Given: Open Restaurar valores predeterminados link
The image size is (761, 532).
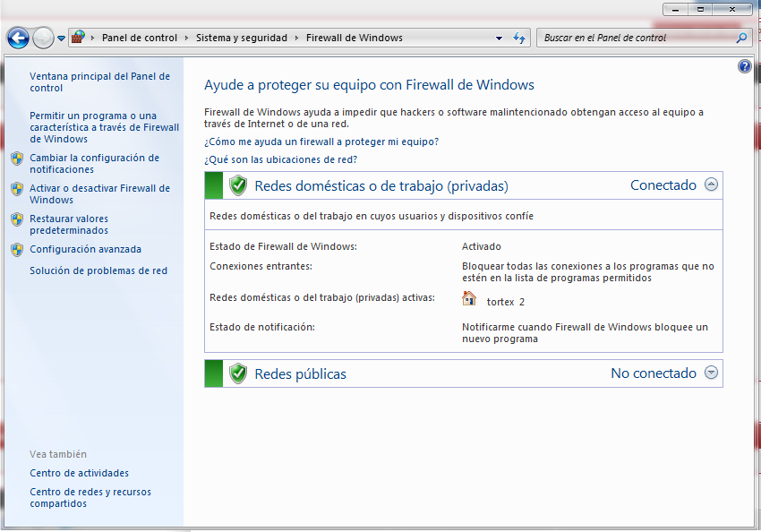Looking at the screenshot, I should click(x=69, y=225).
